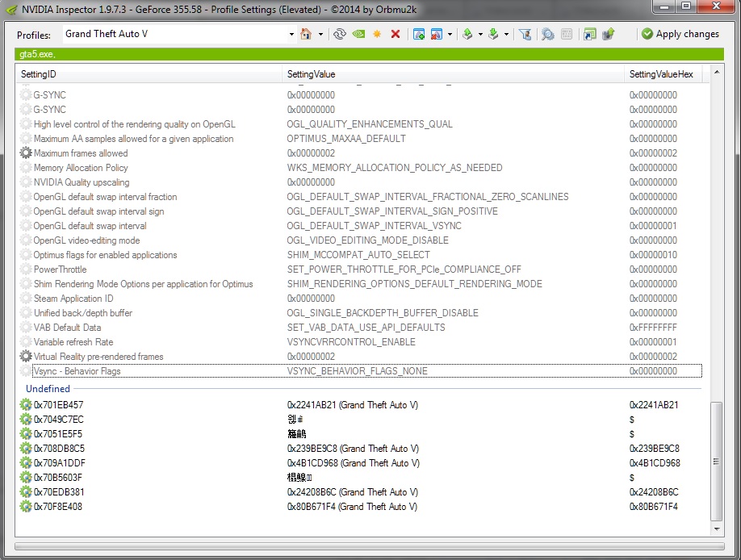
Task: Click value VSYNCVRRCONTROL_ENABLE
Action: [351, 341]
